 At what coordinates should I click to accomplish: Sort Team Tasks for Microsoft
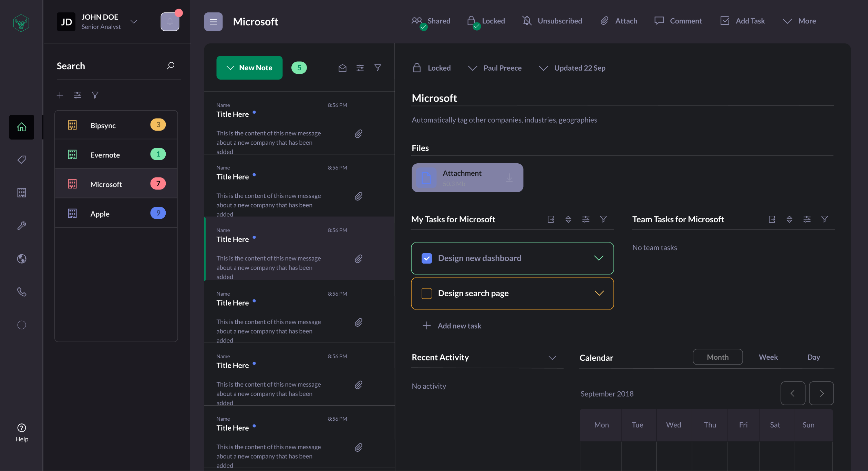[x=789, y=219]
